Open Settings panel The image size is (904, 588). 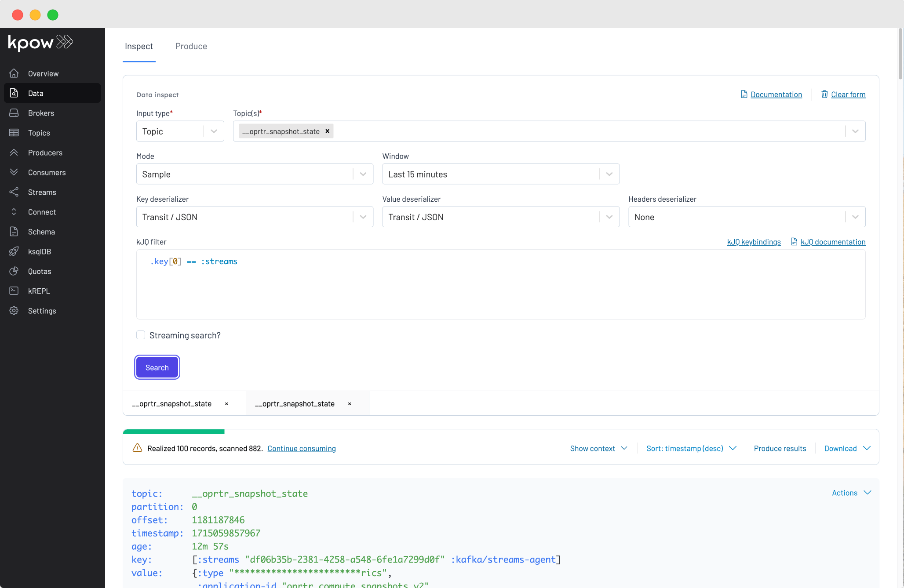41,311
